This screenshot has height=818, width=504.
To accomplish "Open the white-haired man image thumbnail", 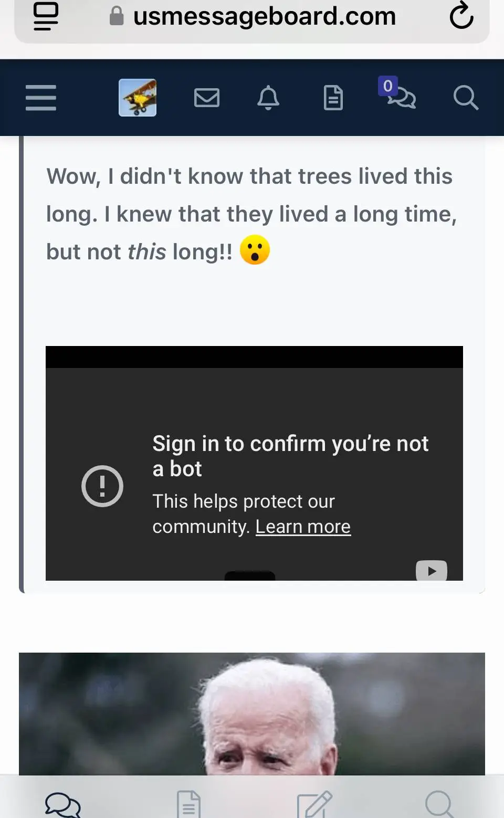I will point(252,714).
